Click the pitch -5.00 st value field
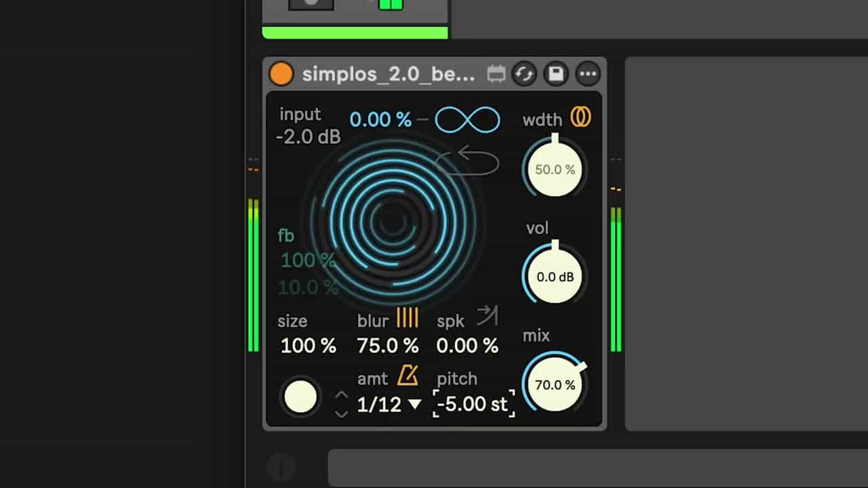 [473, 405]
